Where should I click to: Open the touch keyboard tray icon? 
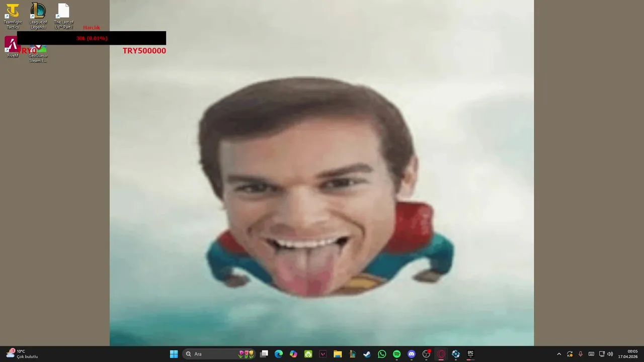[x=591, y=354]
